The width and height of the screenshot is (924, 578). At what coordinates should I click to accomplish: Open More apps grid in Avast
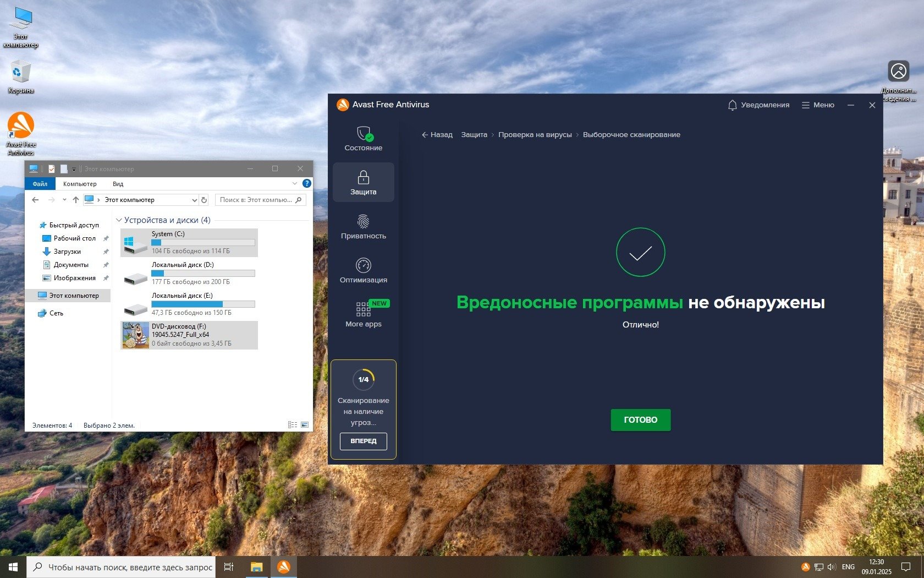click(363, 314)
